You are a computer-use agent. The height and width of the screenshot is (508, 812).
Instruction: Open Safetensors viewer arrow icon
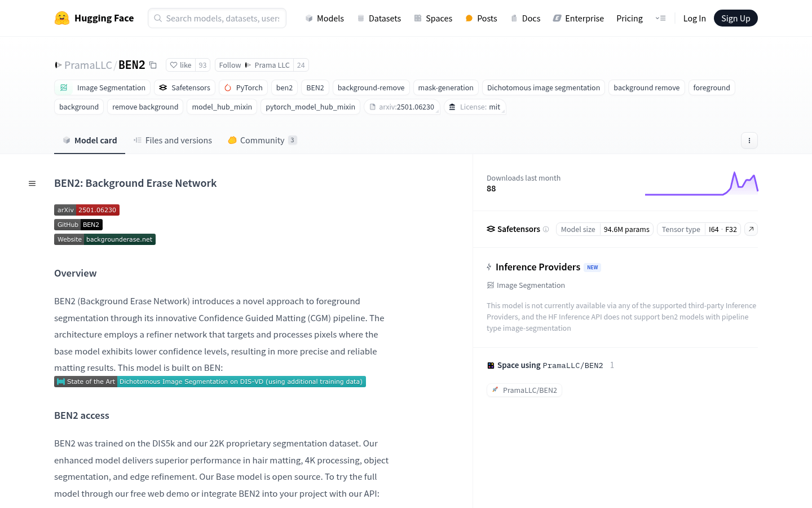[x=751, y=229]
